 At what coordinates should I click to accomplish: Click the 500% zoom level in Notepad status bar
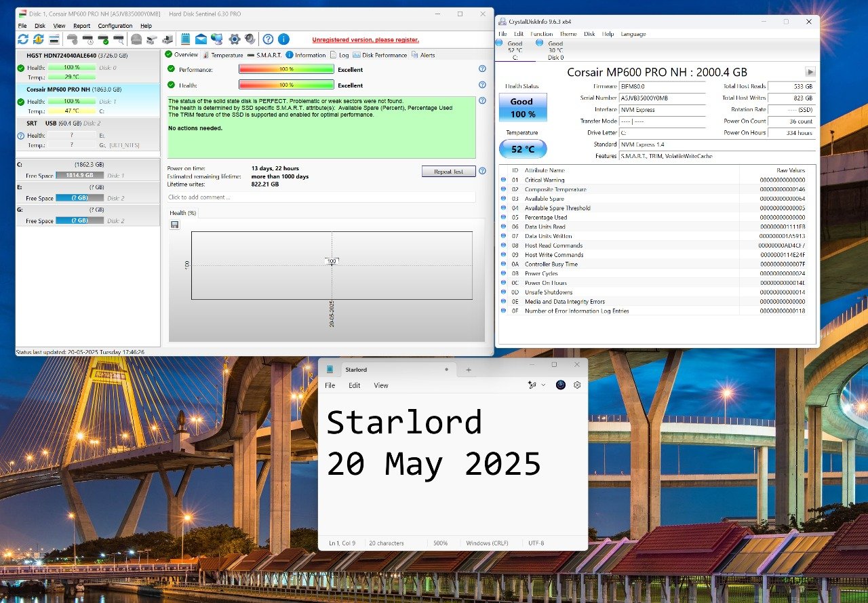coord(441,543)
